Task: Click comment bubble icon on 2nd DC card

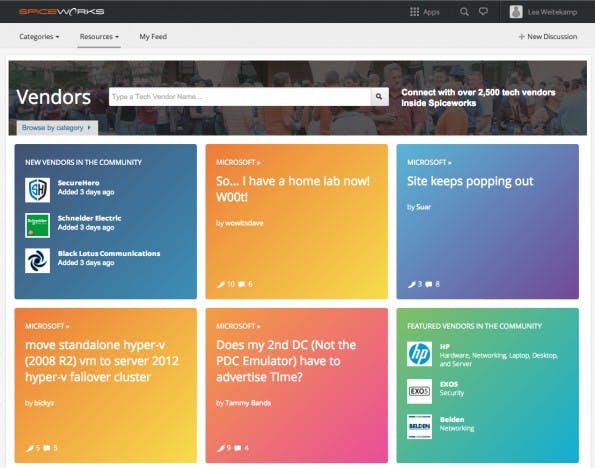Action: click(x=238, y=448)
